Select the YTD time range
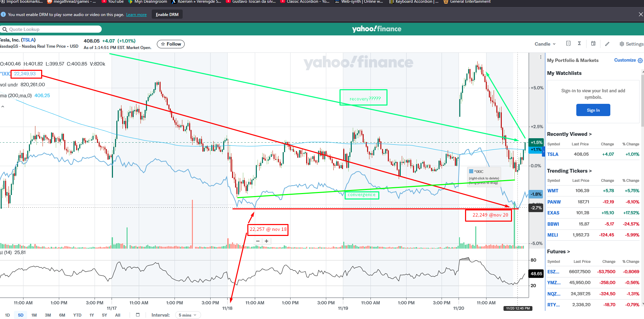 (x=77, y=315)
